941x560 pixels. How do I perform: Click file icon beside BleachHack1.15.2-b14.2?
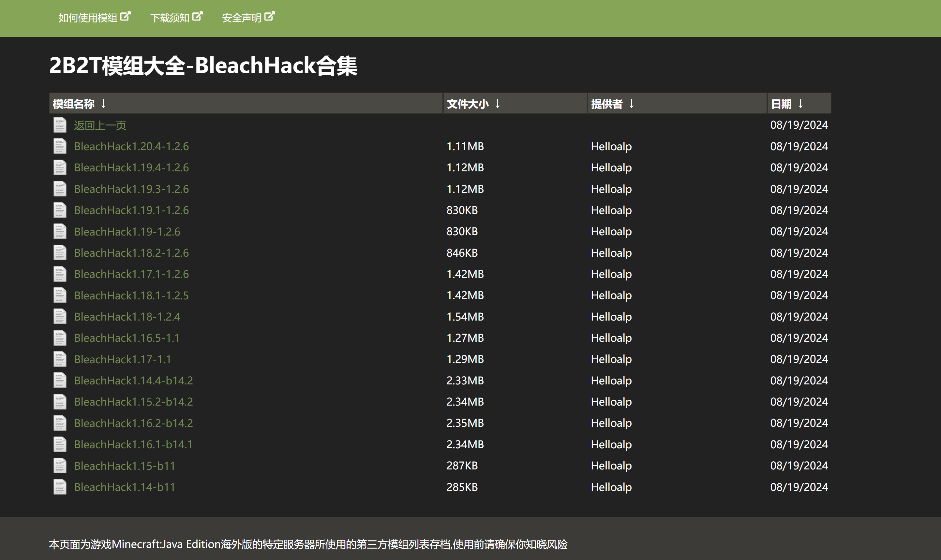point(60,401)
